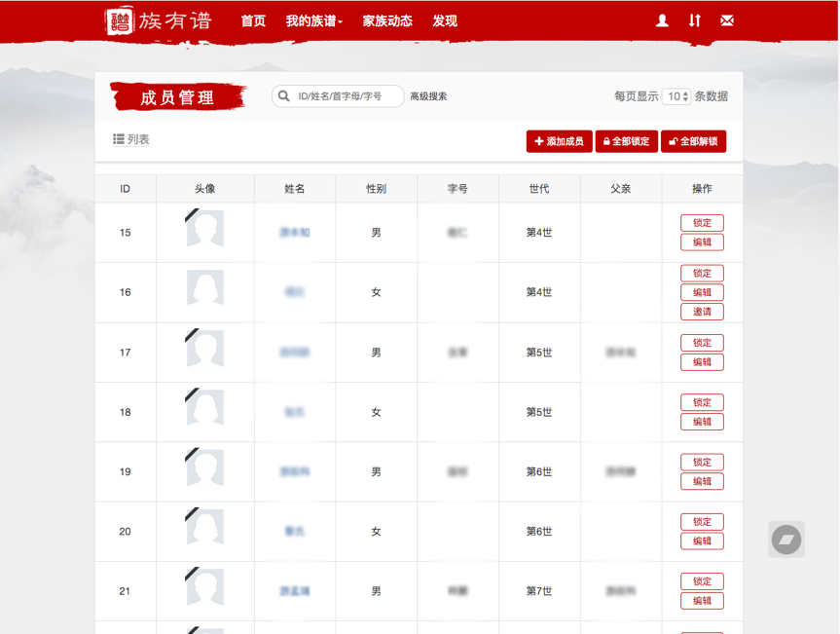
Task: Select the avatar for member ID 16
Action: (204, 288)
